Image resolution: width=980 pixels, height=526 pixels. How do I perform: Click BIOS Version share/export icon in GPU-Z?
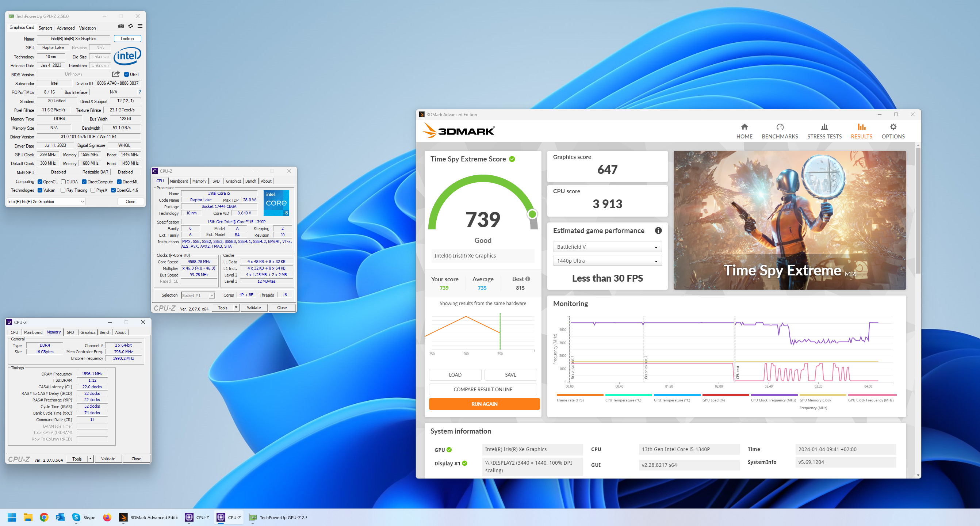(x=116, y=74)
